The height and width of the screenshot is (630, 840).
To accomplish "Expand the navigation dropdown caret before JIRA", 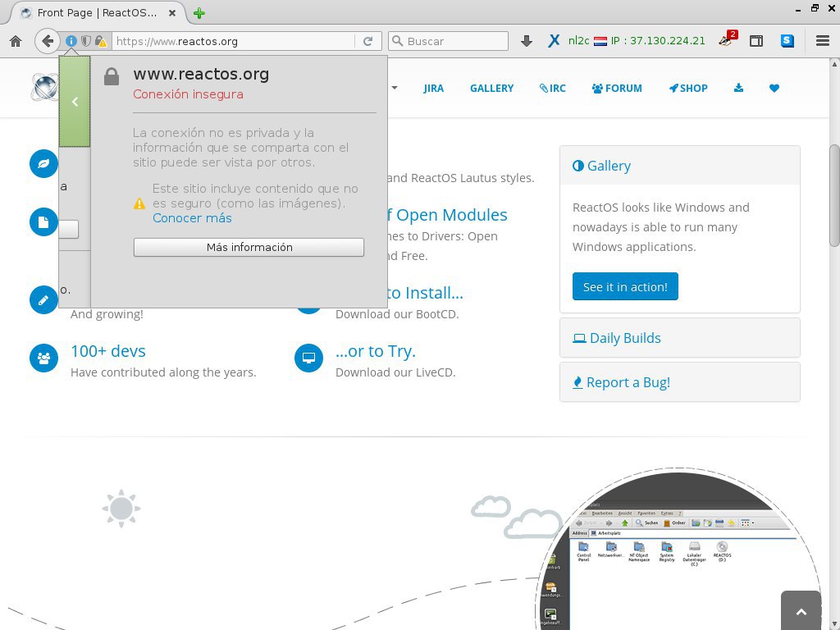I will (395, 88).
